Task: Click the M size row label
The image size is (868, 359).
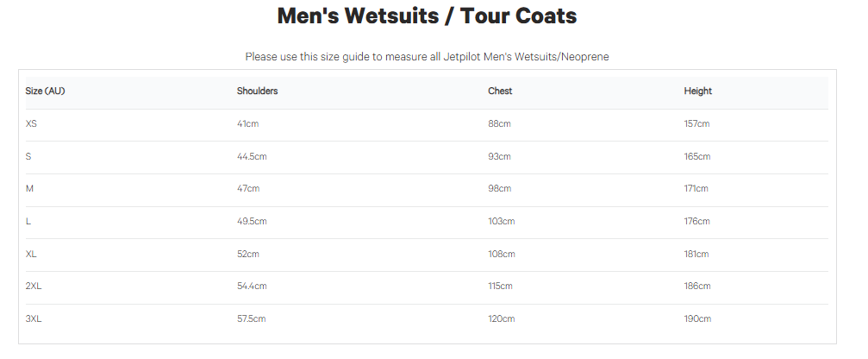Action: pyautogui.click(x=29, y=189)
